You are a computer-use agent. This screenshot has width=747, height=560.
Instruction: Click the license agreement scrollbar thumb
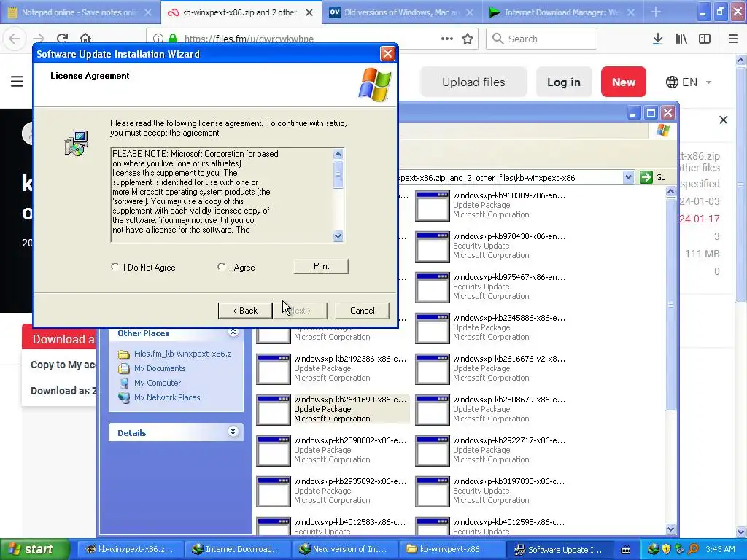tap(338, 174)
